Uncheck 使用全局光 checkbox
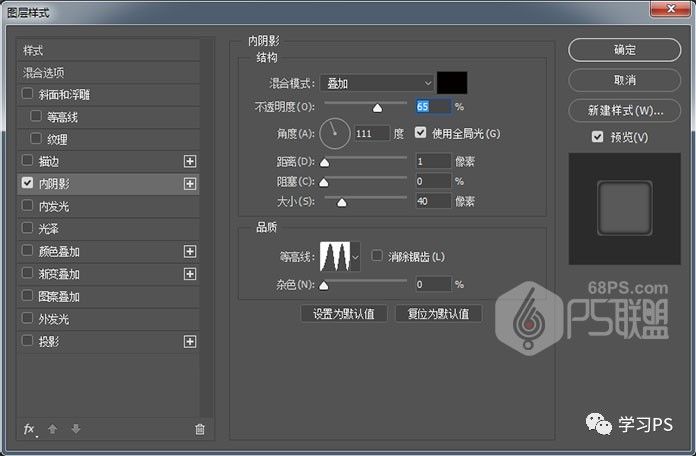This screenshot has height=456, width=696. tap(421, 133)
